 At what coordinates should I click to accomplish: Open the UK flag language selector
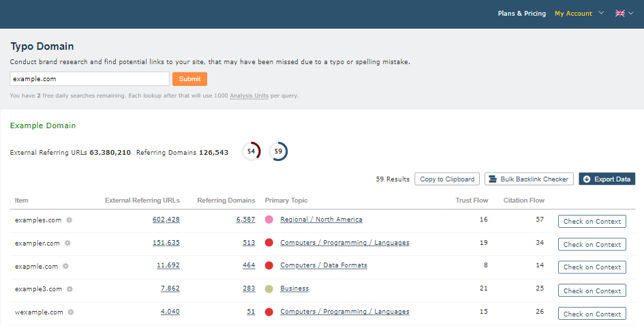click(624, 13)
